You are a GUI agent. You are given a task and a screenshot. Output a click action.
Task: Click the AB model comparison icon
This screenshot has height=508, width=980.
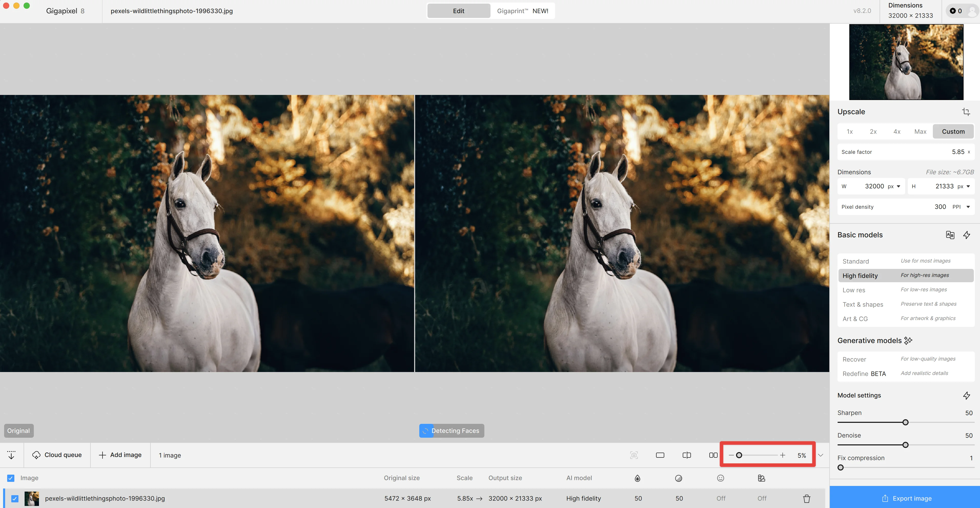click(x=950, y=235)
